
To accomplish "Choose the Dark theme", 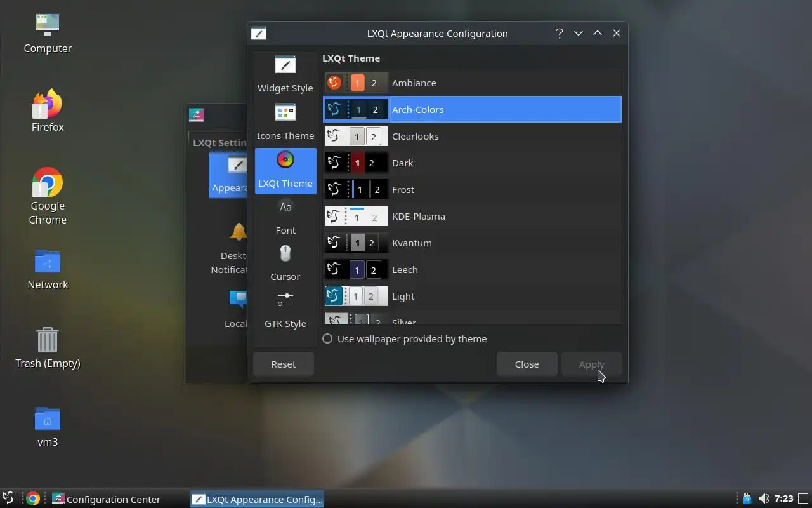I will [x=472, y=163].
